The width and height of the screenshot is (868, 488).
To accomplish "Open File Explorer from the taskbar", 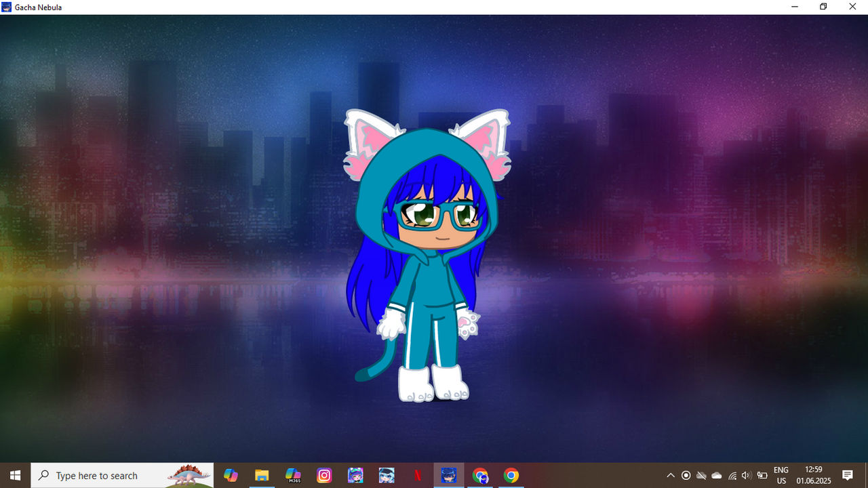I will pos(262,475).
